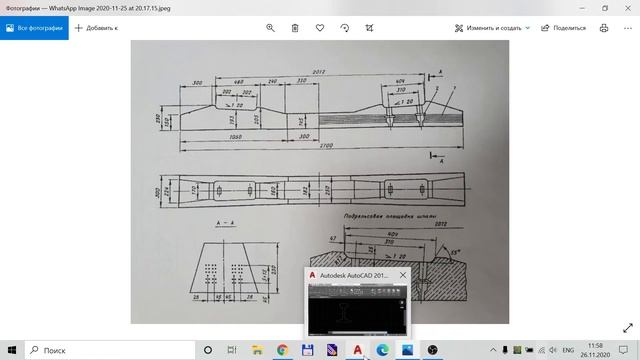This screenshot has width=640, height=360.
Task: Click the displayed drawing photo
Action: pyautogui.click(x=320, y=182)
